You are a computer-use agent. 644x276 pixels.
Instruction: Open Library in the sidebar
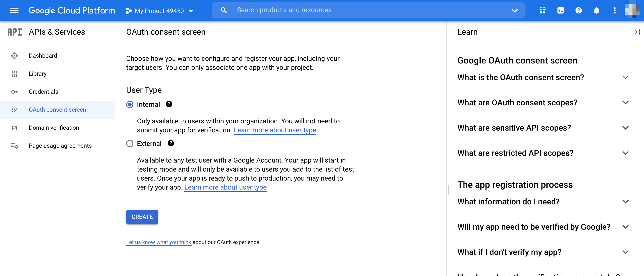(57, 74)
